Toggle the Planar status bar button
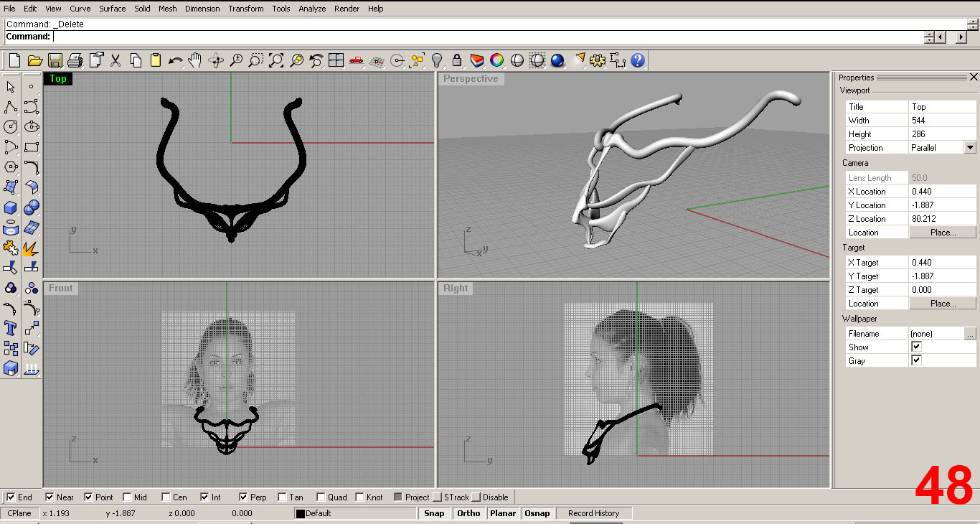The height and width of the screenshot is (524, 980). 503,513
